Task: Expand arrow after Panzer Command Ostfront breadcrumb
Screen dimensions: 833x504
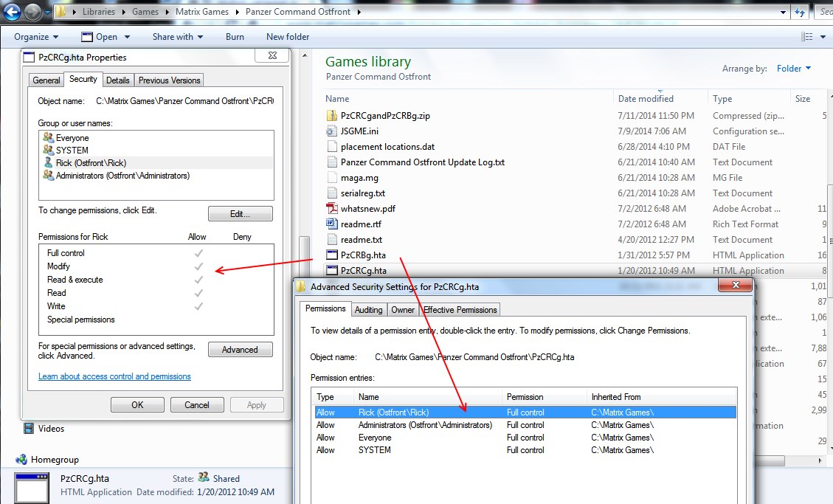Action: [x=359, y=12]
